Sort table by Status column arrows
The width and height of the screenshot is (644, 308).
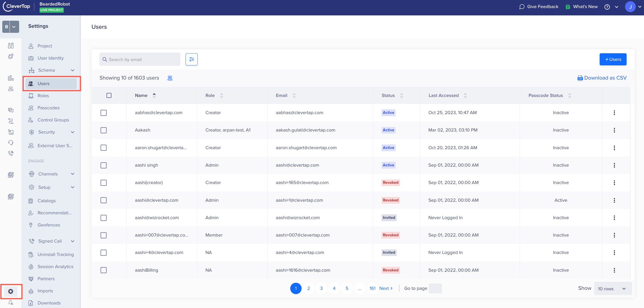[x=401, y=95]
